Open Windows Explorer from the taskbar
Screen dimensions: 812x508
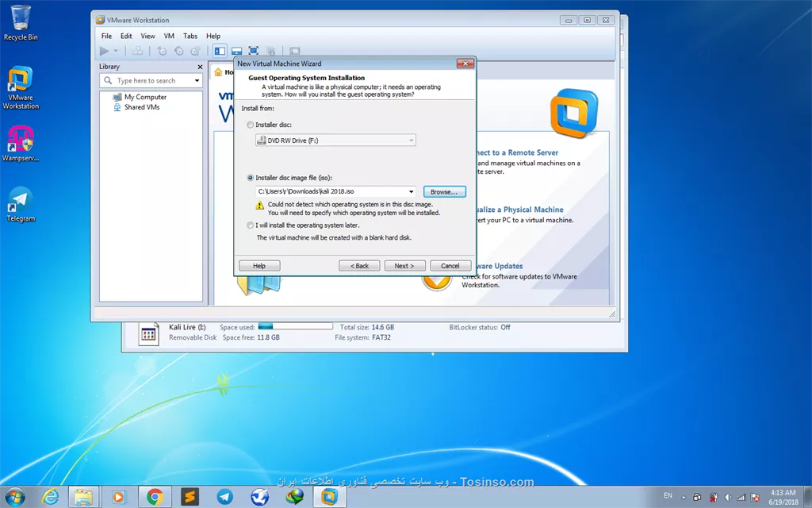pyautogui.click(x=82, y=497)
